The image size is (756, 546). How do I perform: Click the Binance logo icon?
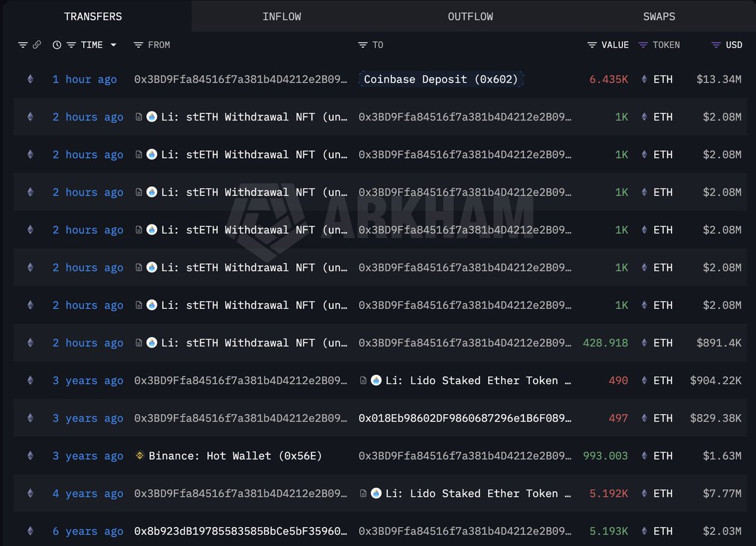(140, 456)
